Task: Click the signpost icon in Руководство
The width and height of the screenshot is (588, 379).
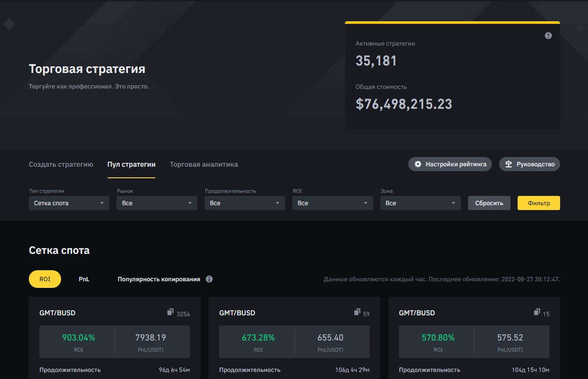Action: 508,164
